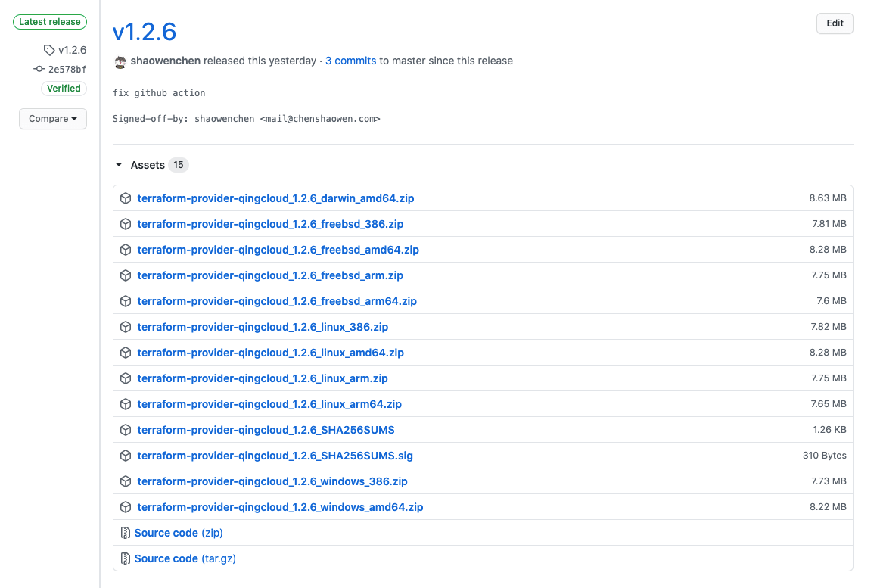Download terraform-provider-qingcloud_1.2.6_windows_amd64.zip
Viewport: 880px width, 588px height.
(x=280, y=507)
